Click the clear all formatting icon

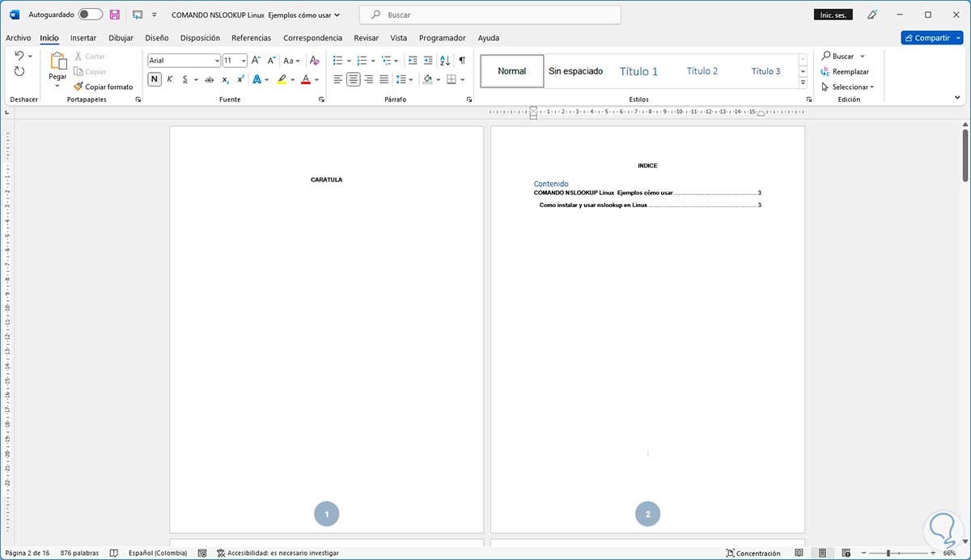[314, 61]
